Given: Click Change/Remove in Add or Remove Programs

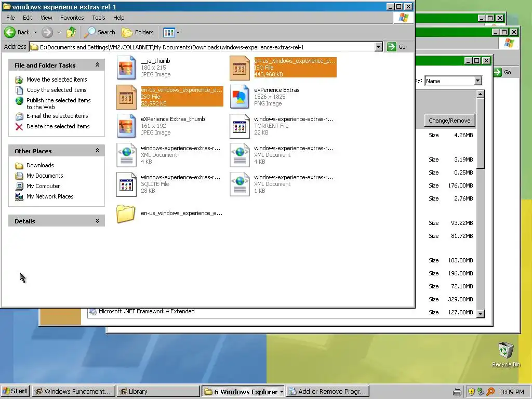Looking at the screenshot, I should [449, 121].
